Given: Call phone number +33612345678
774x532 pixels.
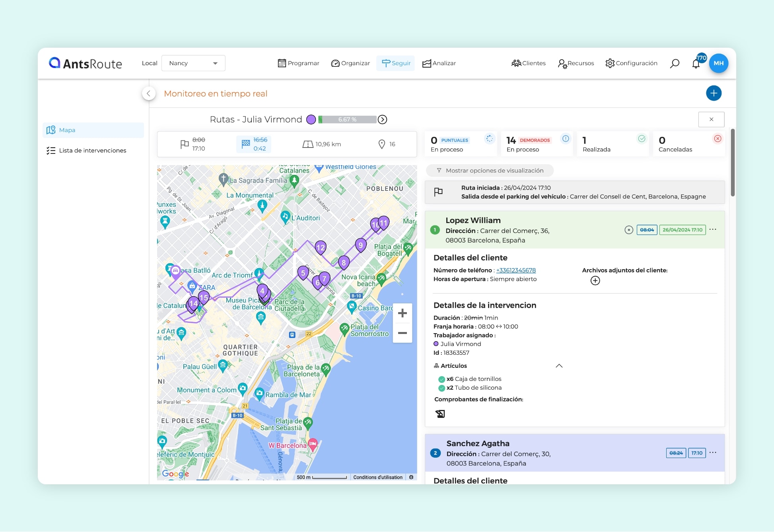Looking at the screenshot, I should tap(515, 270).
